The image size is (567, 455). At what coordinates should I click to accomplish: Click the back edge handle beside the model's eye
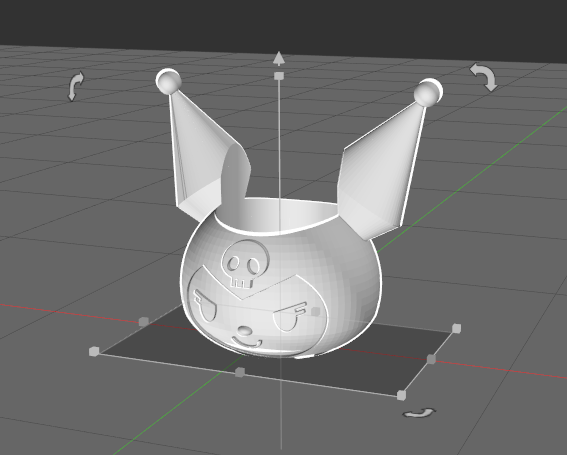click(x=316, y=311)
